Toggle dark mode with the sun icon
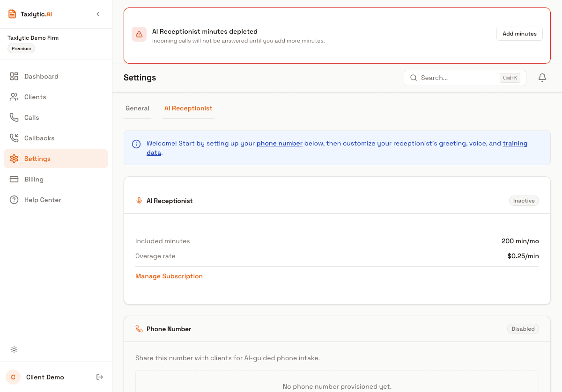562x392 pixels. tap(14, 349)
